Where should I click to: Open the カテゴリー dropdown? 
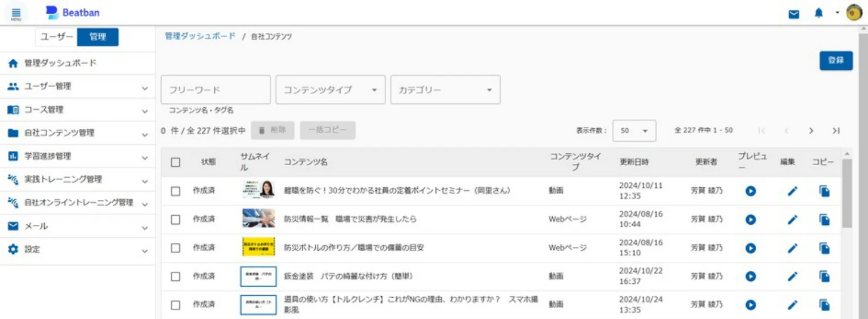445,90
